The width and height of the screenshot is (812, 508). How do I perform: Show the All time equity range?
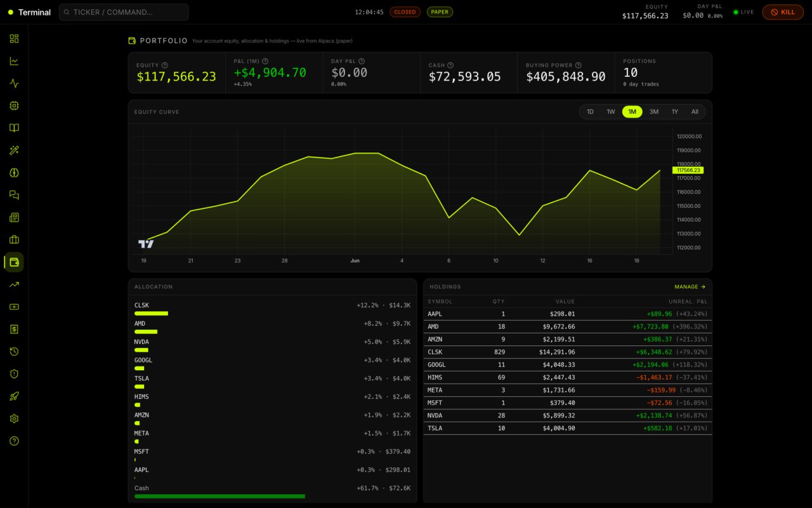[x=695, y=112]
